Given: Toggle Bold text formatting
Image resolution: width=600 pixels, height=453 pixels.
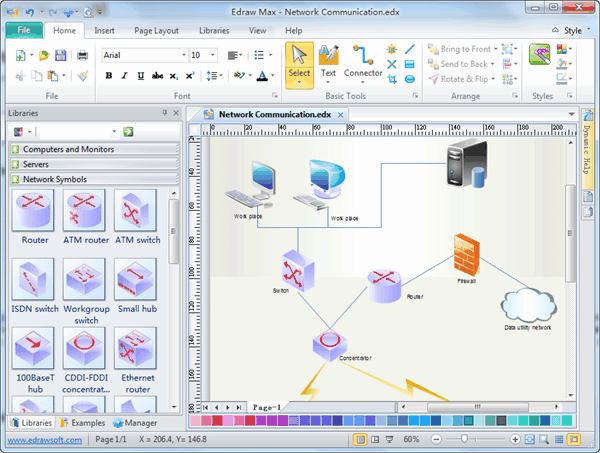Looking at the screenshot, I should pyautogui.click(x=108, y=75).
